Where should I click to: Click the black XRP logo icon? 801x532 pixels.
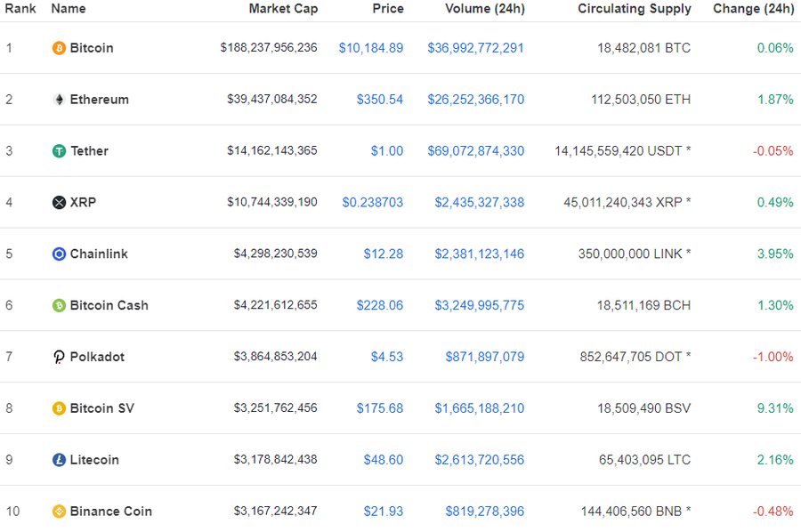[60, 203]
